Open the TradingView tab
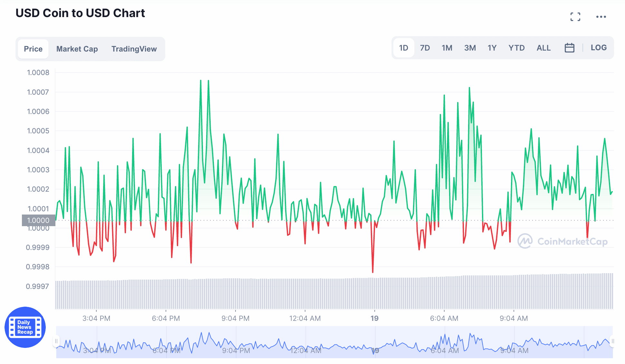 (x=134, y=49)
